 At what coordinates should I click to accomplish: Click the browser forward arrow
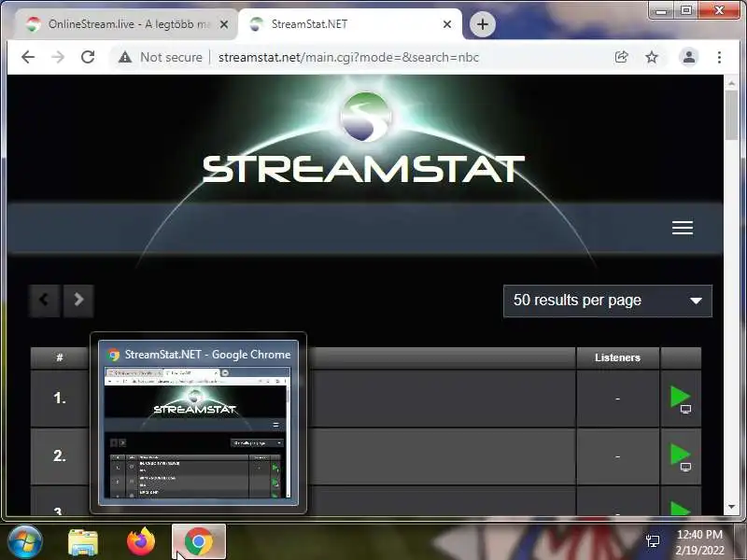click(x=58, y=57)
